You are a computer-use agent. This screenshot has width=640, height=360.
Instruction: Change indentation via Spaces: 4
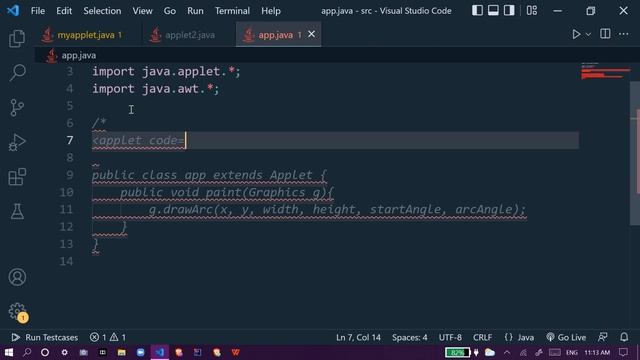(x=409, y=338)
